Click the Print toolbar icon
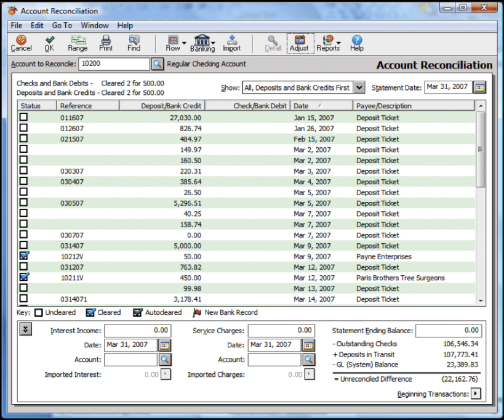The height and width of the screenshot is (420, 504). [x=106, y=43]
